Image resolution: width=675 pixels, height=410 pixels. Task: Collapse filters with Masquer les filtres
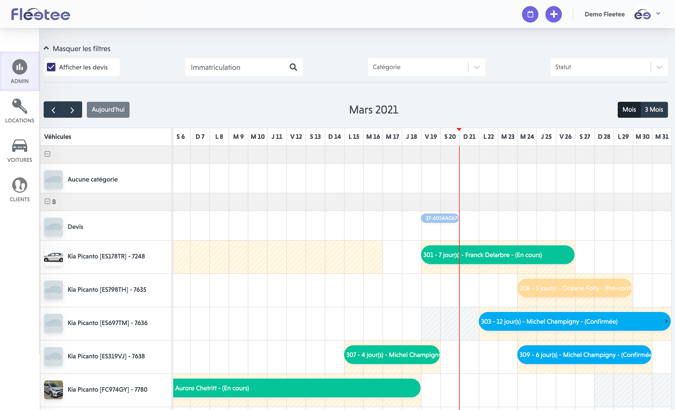point(77,49)
